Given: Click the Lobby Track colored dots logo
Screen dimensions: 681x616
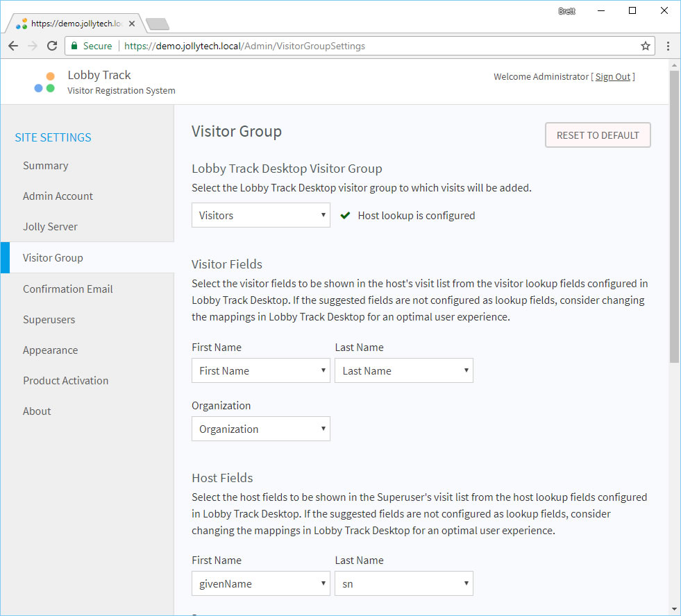Looking at the screenshot, I should tap(44, 82).
